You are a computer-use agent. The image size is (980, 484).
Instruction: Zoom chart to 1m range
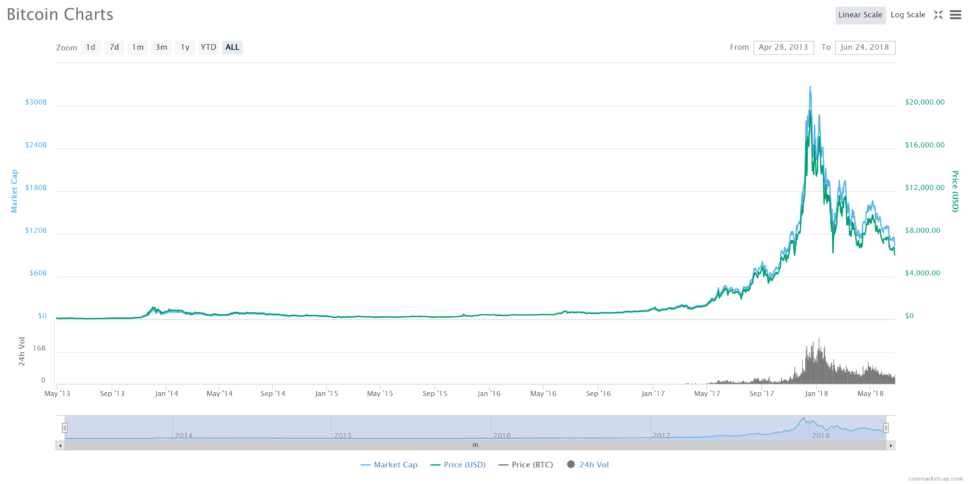click(x=137, y=47)
